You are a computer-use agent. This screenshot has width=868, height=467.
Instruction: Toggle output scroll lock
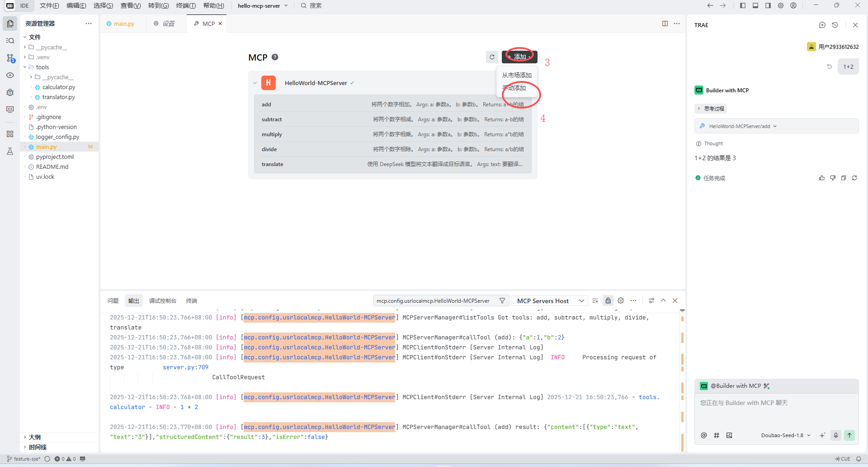pyautogui.click(x=608, y=300)
